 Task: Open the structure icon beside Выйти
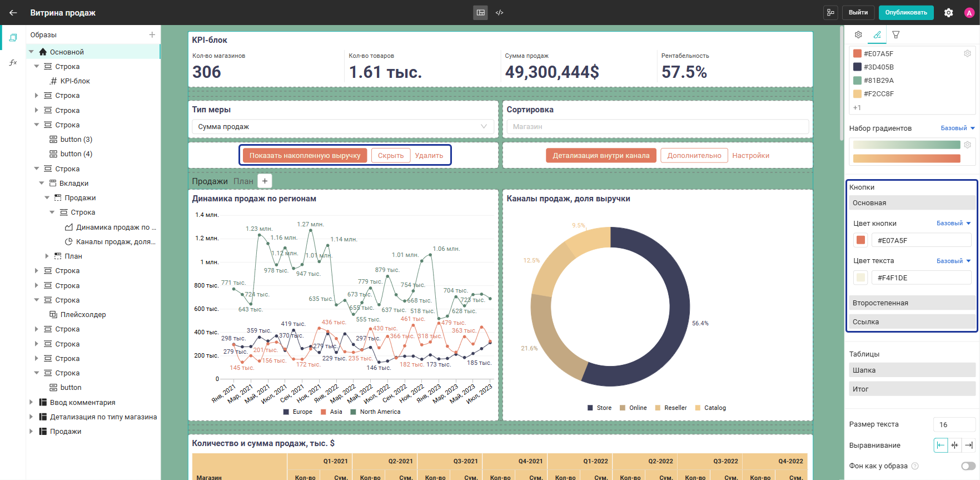click(x=830, y=12)
